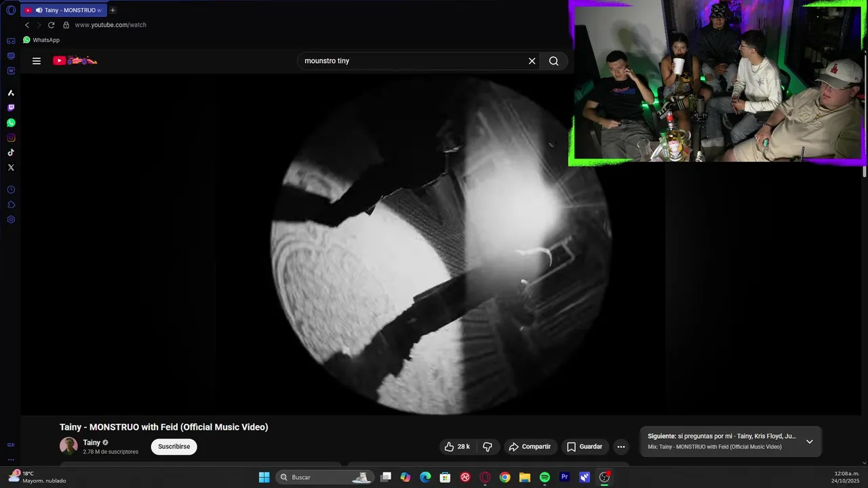Expand the Siguiente mix playlist panel
This screenshot has width=868, height=488.
click(x=810, y=441)
